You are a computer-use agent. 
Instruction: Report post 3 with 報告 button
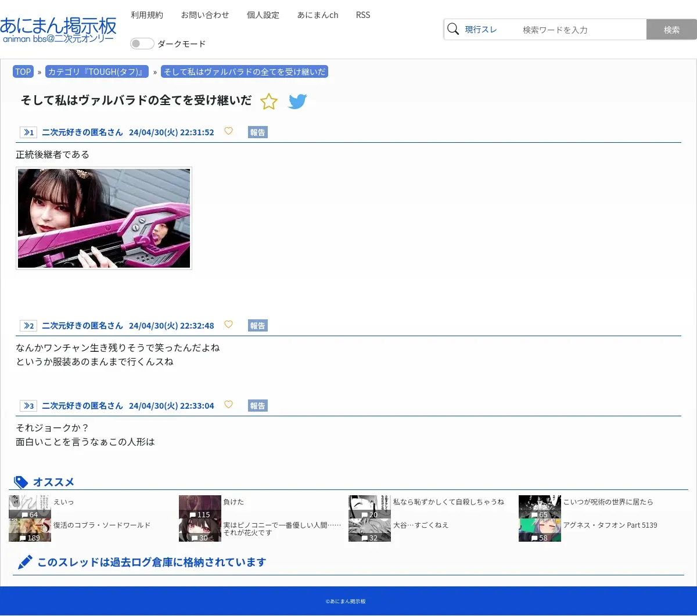258,406
